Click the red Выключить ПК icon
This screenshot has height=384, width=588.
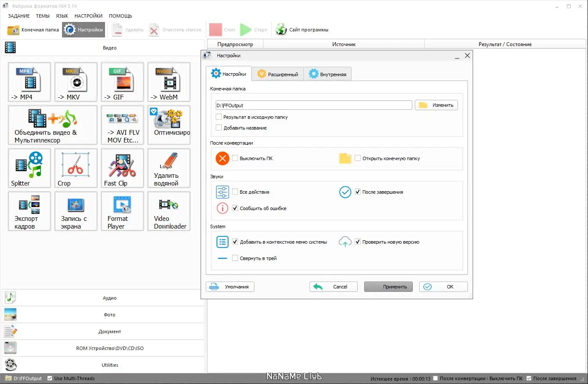click(x=223, y=158)
